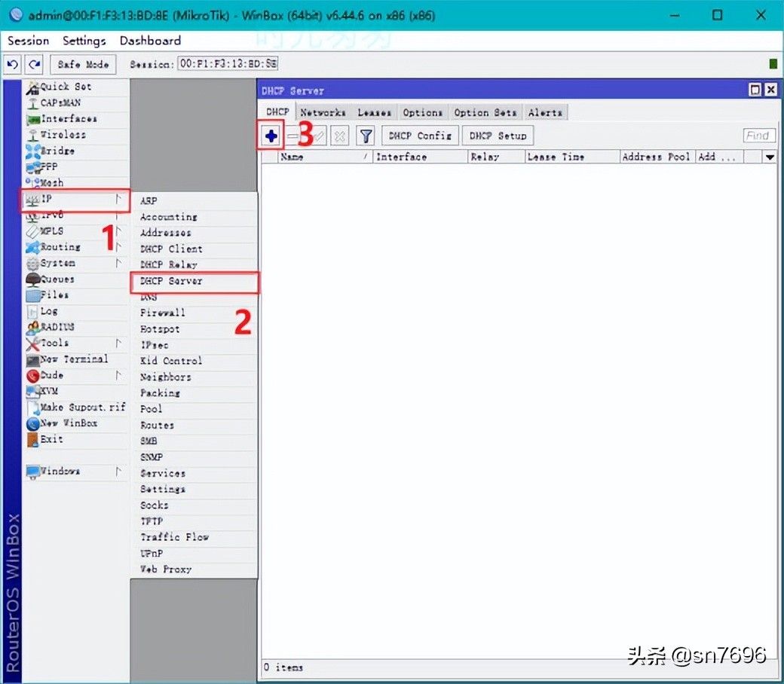Open Files from sidebar
The image size is (784, 684).
coord(75,295)
